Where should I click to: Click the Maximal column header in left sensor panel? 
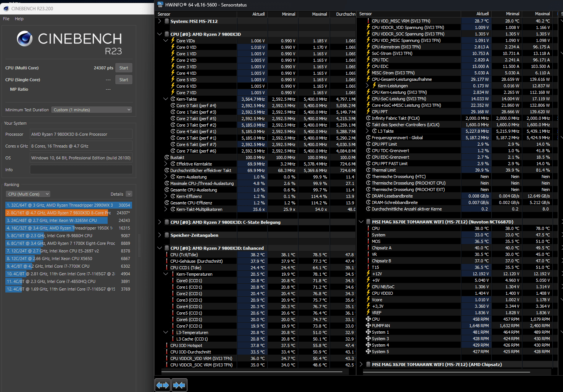click(314, 14)
